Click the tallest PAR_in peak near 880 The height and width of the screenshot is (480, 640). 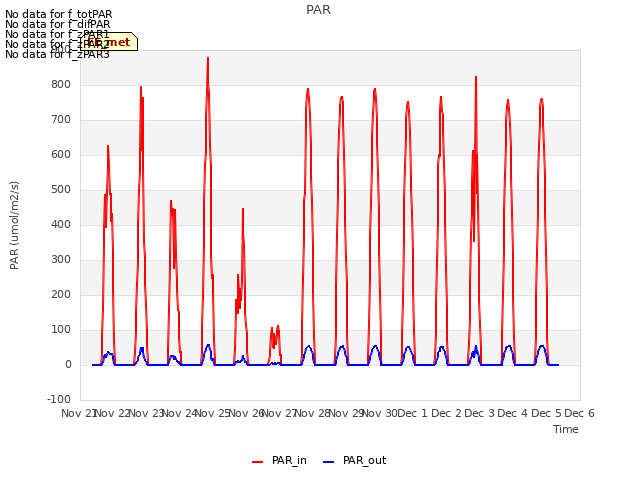208,58
